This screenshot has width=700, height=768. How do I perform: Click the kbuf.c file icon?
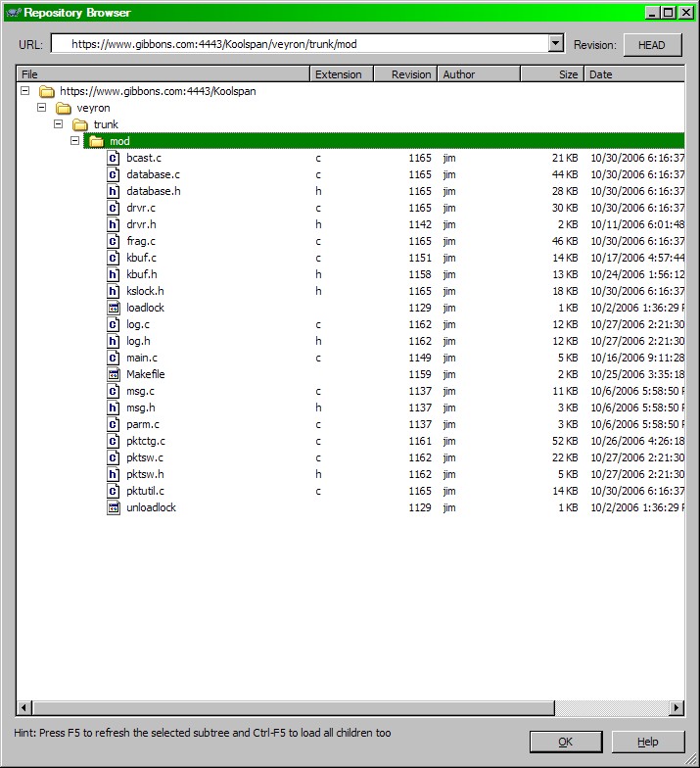[114, 258]
